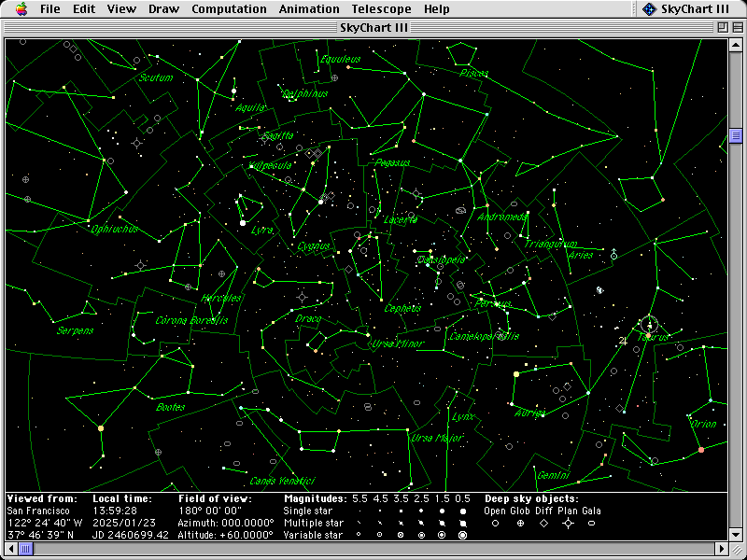Click the Julian date JD 2460699.42
The height and width of the screenshot is (560, 747).
coord(131,535)
